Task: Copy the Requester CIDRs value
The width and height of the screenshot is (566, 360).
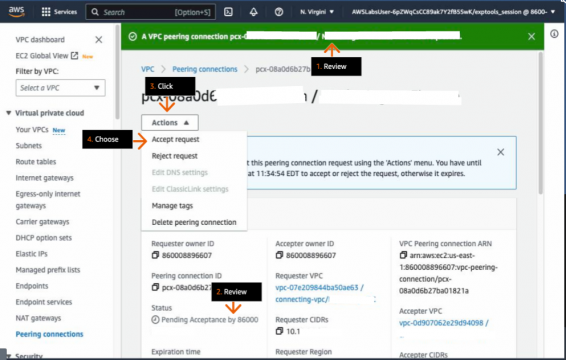Action: coord(279,331)
